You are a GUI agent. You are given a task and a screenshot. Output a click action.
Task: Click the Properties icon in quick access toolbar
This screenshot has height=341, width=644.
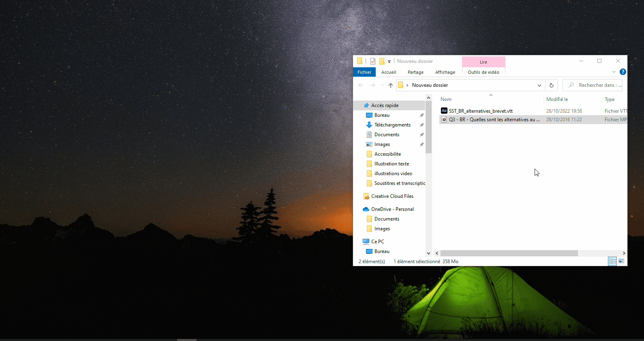[x=373, y=61]
